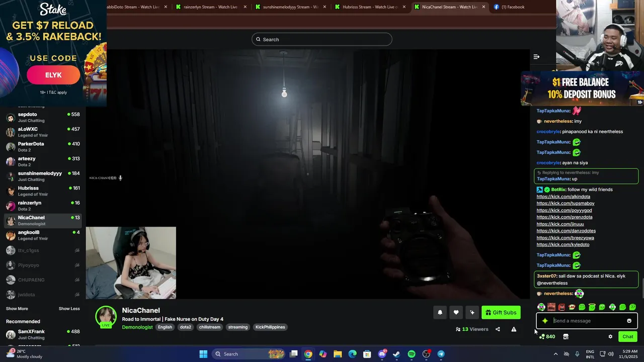Close the rainzerlyn Stream tab
This screenshot has height=362, width=644.
(x=245, y=7)
